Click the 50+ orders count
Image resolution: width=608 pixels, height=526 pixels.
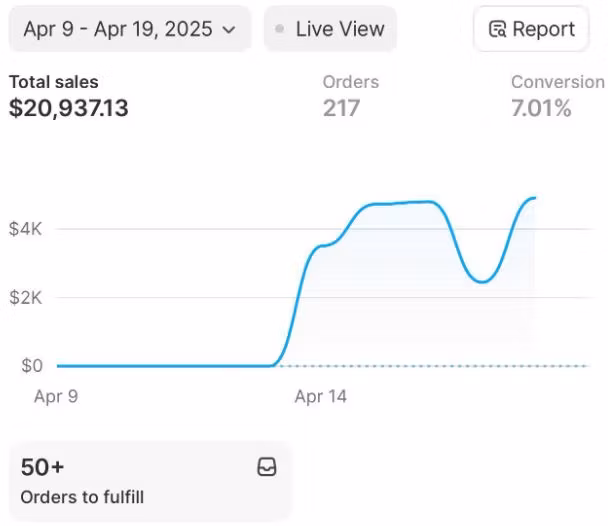(x=43, y=467)
